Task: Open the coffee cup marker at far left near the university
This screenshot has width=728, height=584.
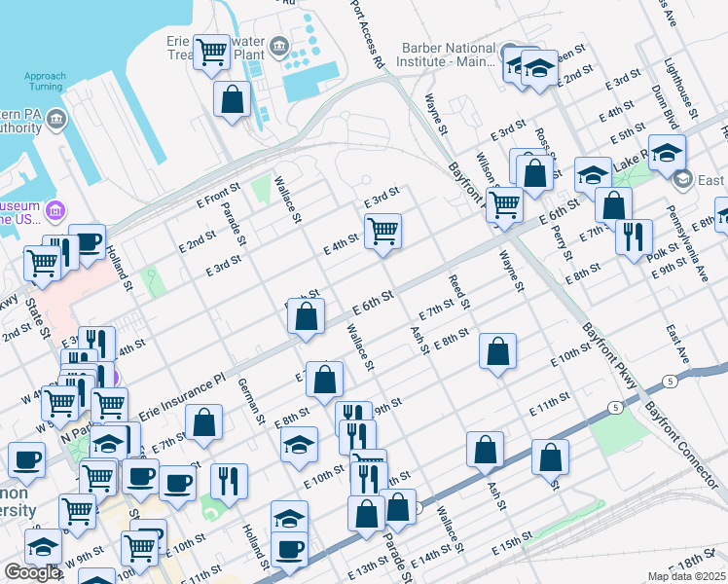Action: (27, 460)
